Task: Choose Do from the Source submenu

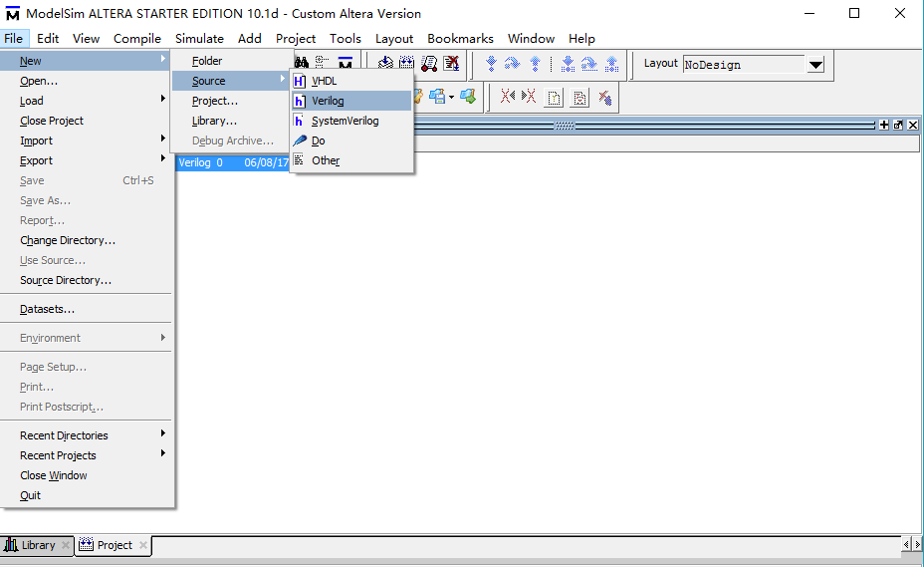Action: [351, 142]
